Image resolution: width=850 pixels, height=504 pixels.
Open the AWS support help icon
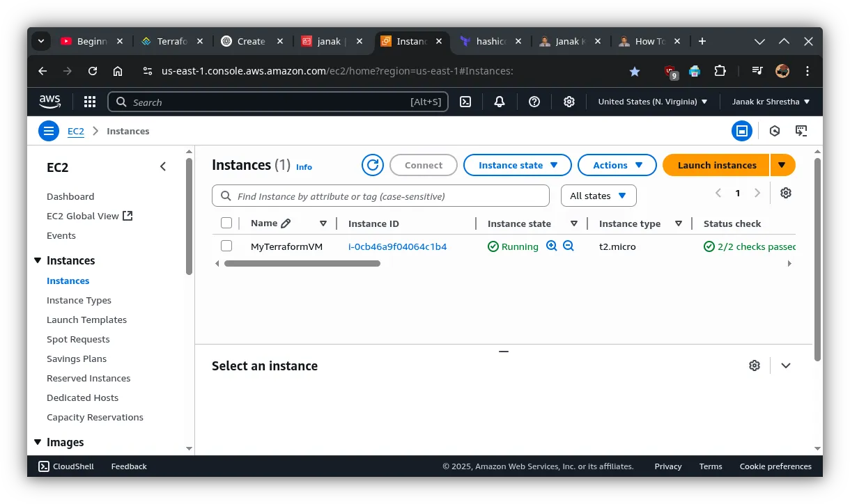(x=534, y=102)
